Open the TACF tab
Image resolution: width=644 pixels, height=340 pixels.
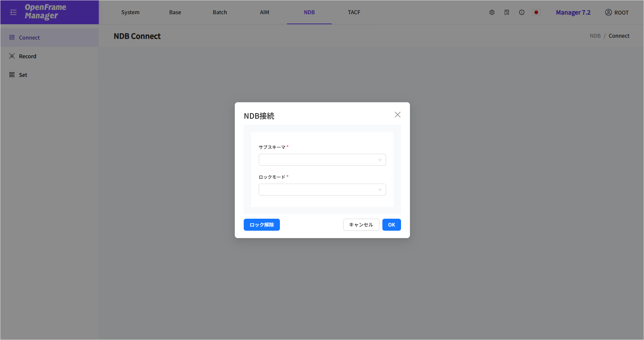pos(354,12)
